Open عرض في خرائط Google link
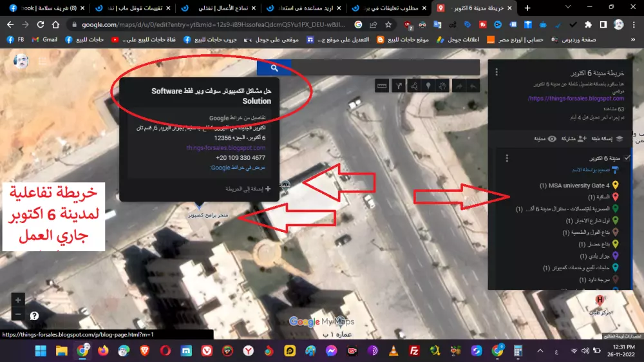 coord(238,167)
